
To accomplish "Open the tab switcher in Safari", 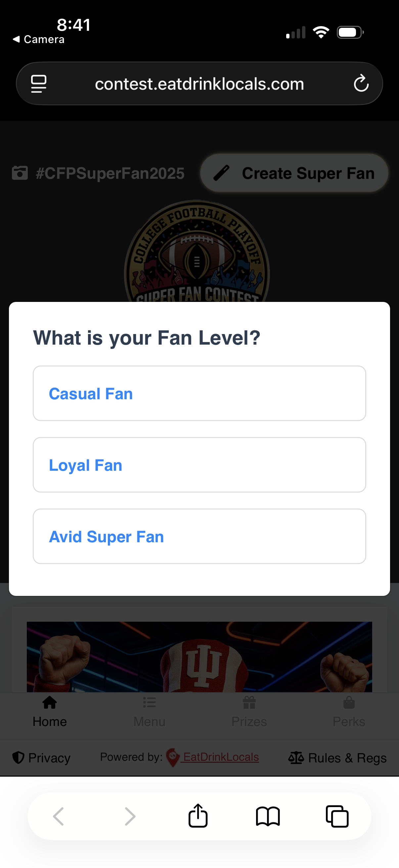I will [337, 816].
